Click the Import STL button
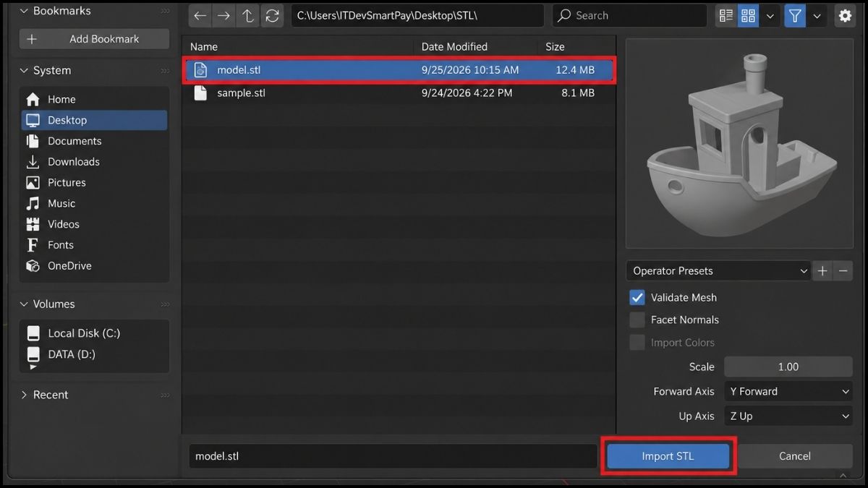This screenshot has width=868, height=488. pyautogui.click(x=668, y=456)
